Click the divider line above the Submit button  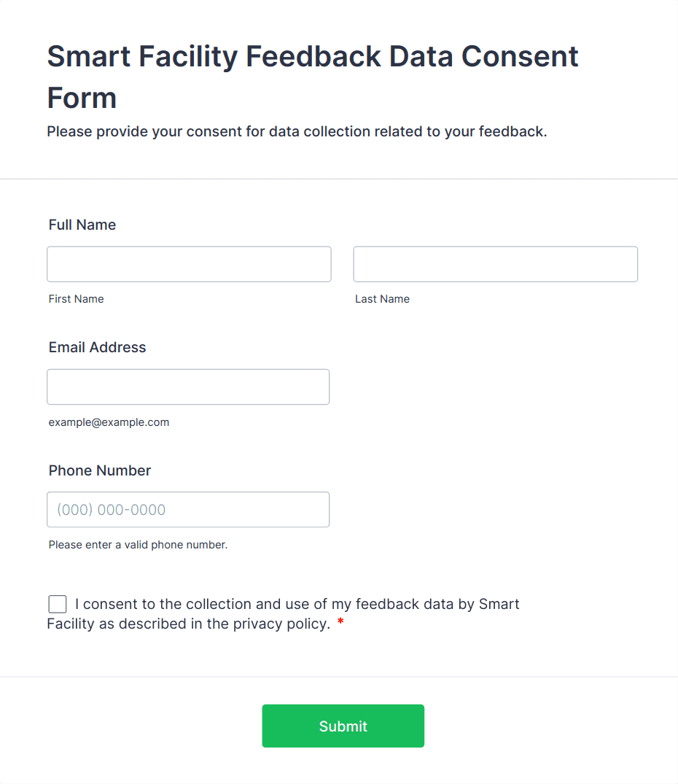[339, 677]
